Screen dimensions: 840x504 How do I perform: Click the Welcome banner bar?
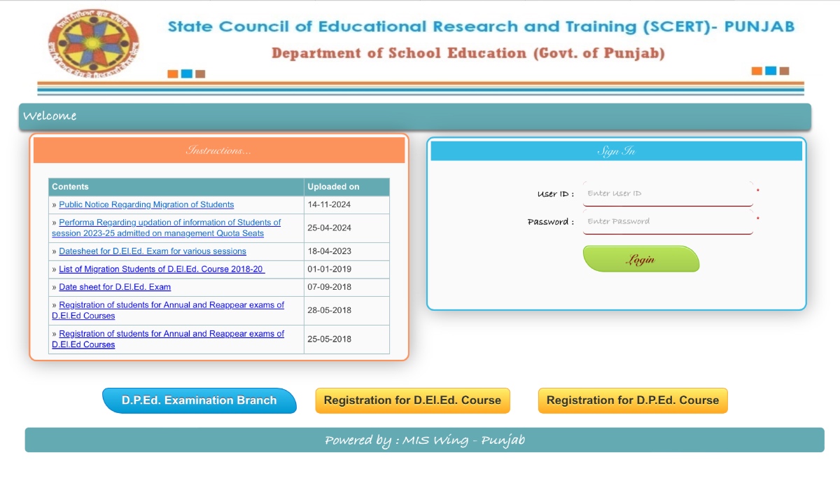414,116
